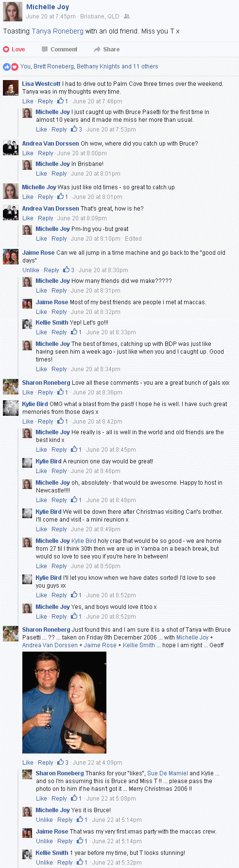Open Lisa Westcott's avatar thumbnail

coord(11,88)
